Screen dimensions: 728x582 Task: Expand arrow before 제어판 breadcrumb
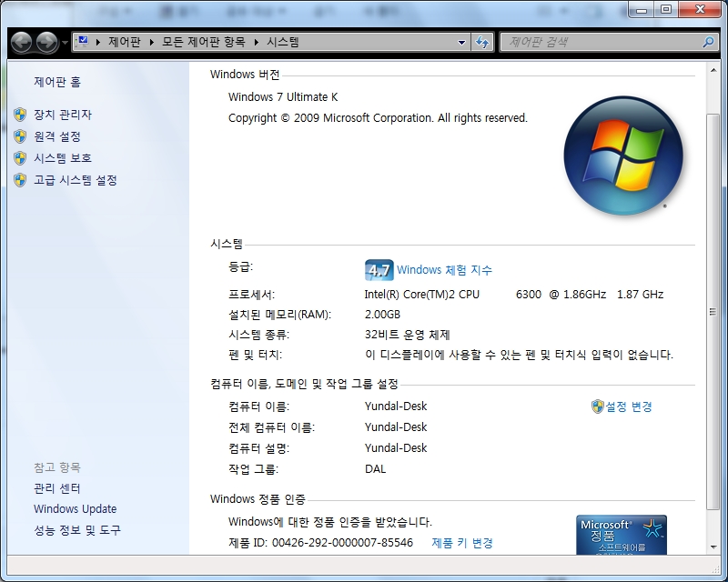[x=98, y=42]
